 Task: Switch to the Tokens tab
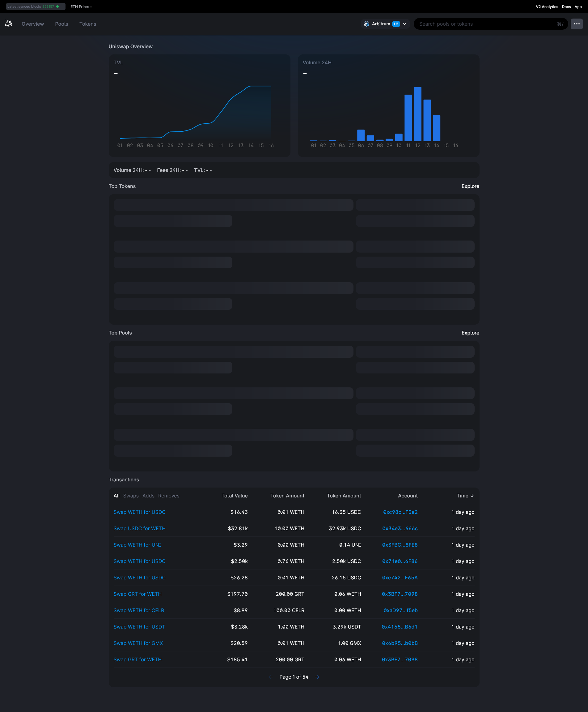click(x=88, y=24)
